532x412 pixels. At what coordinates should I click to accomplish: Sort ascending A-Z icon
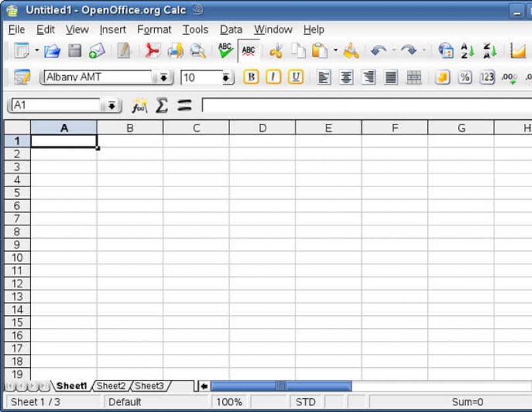click(467, 51)
